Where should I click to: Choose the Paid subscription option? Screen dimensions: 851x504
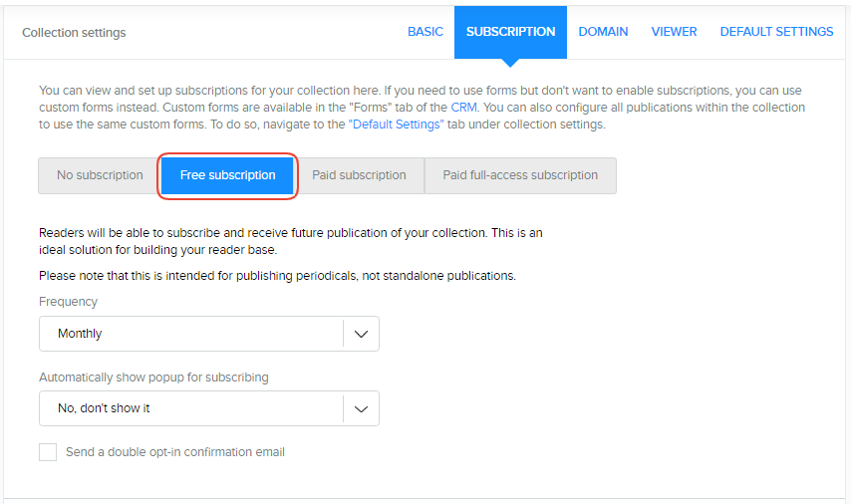click(x=359, y=175)
